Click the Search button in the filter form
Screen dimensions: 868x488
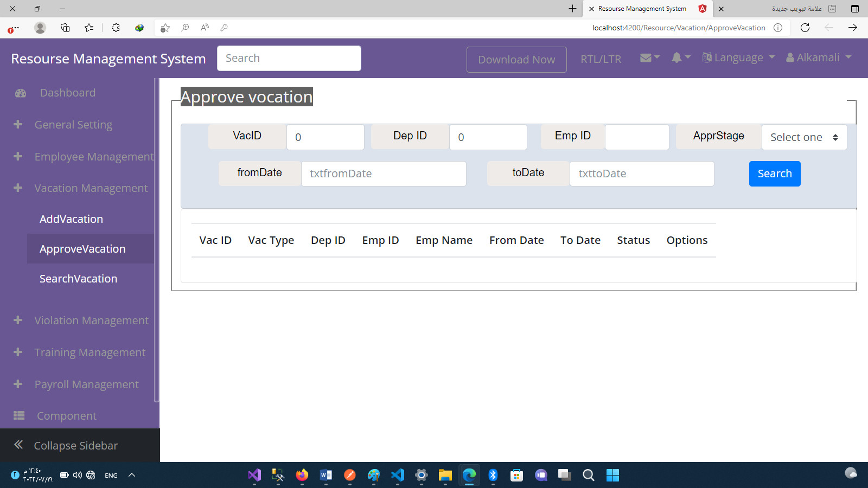click(x=775, y=174)
